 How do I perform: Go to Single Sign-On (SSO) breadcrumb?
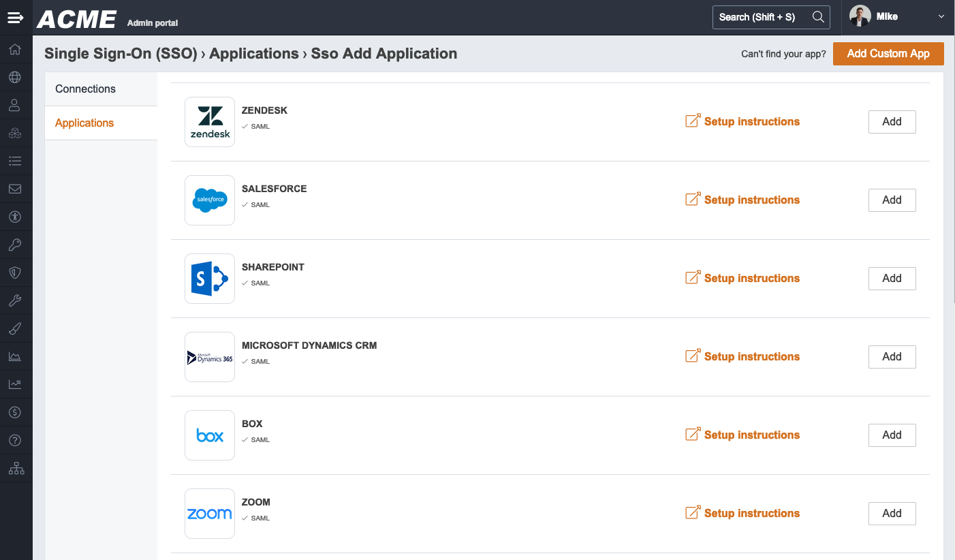pyautogui.click(x=121, y=54)
